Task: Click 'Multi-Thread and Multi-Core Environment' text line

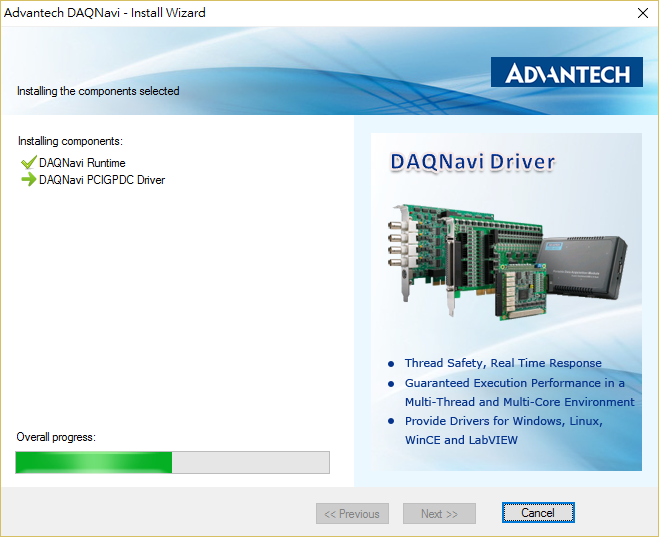Action: click(519, 402)
